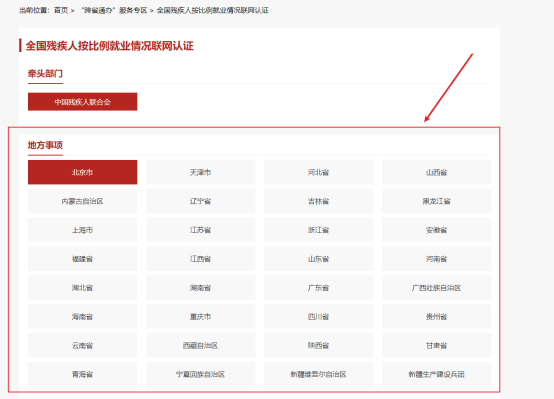This screenshot has width=554, height=399.
Task: Choose 青海省 region
Action: tap(83, 374)
